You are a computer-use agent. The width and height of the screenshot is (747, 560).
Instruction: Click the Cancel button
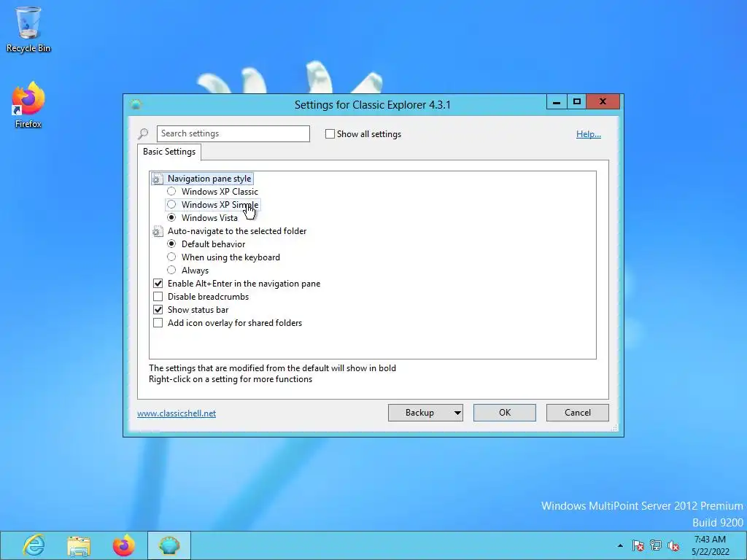(x=578, y=413)
